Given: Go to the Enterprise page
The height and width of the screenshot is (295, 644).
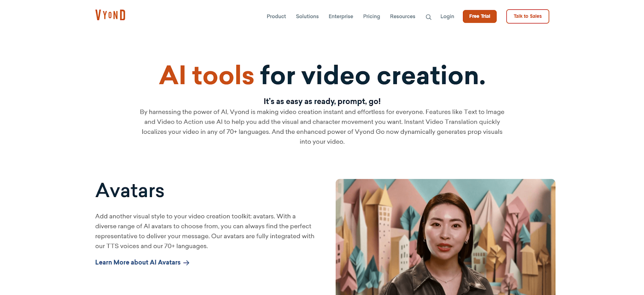Looking at the screenshot, I should point(341,17).
